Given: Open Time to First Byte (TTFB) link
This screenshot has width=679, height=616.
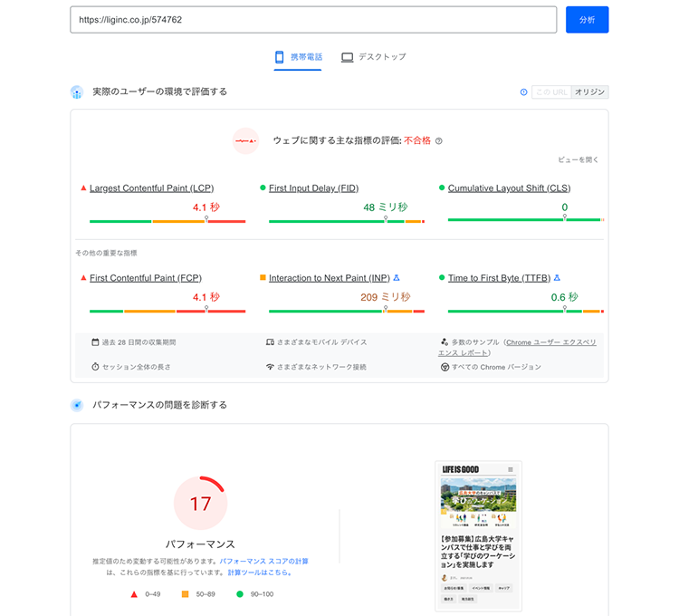Looking at the screenshot, I should point(499,278).
